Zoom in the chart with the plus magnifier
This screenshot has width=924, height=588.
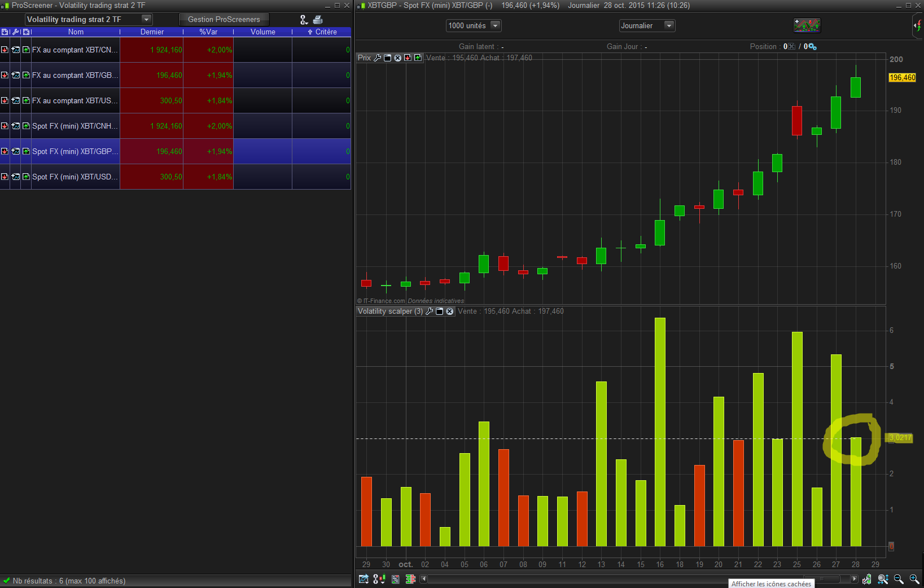[x=914, y=579]
